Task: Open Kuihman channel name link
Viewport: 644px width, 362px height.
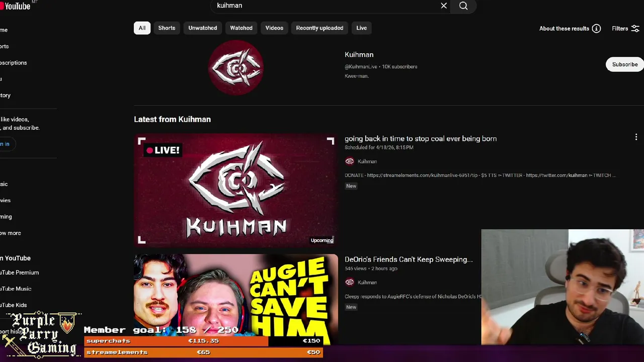Action: coord(359,55)
